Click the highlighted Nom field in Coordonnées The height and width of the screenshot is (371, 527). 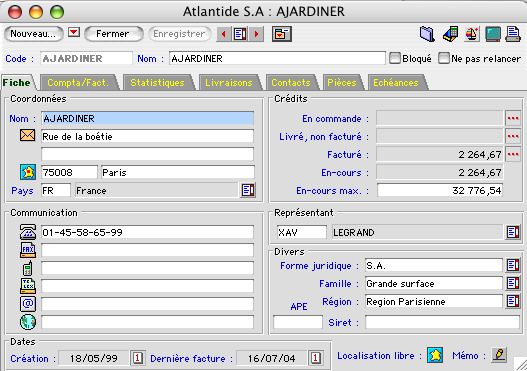click(148, 119)
